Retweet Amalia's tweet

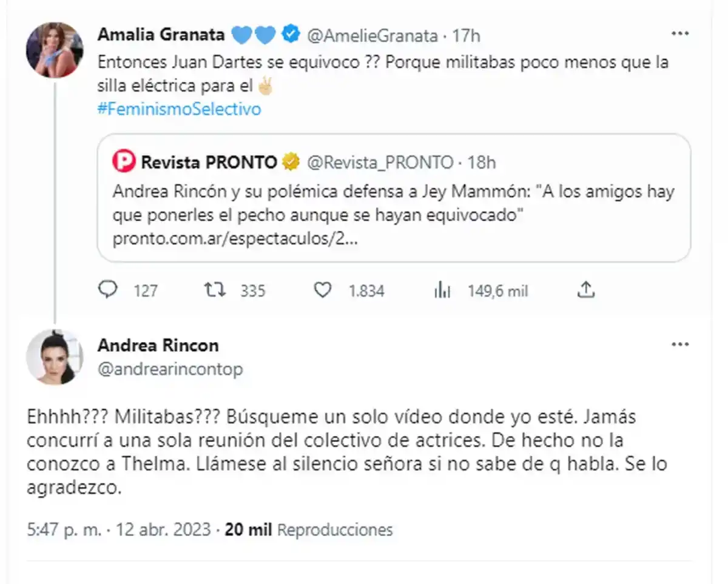click(x=215, y=290)
